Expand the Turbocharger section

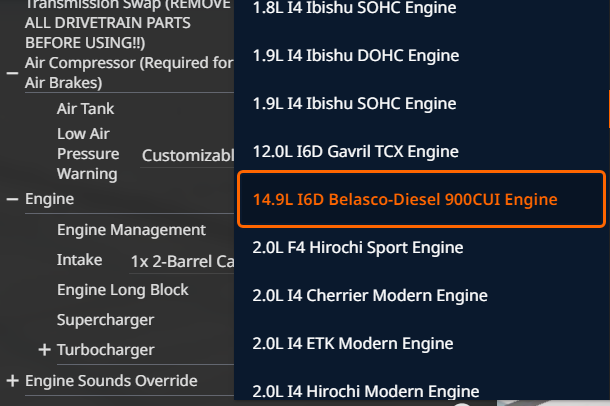point(44,350)
